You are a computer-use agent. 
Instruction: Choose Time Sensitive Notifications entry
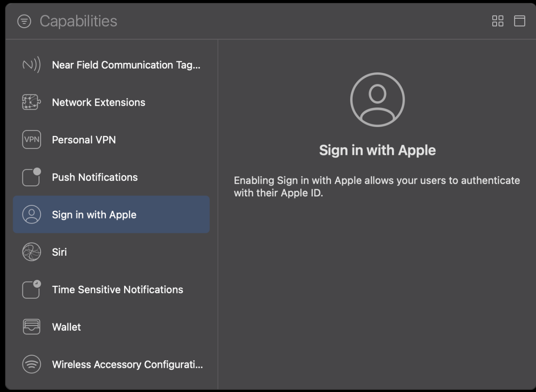(x=111, y=290)
